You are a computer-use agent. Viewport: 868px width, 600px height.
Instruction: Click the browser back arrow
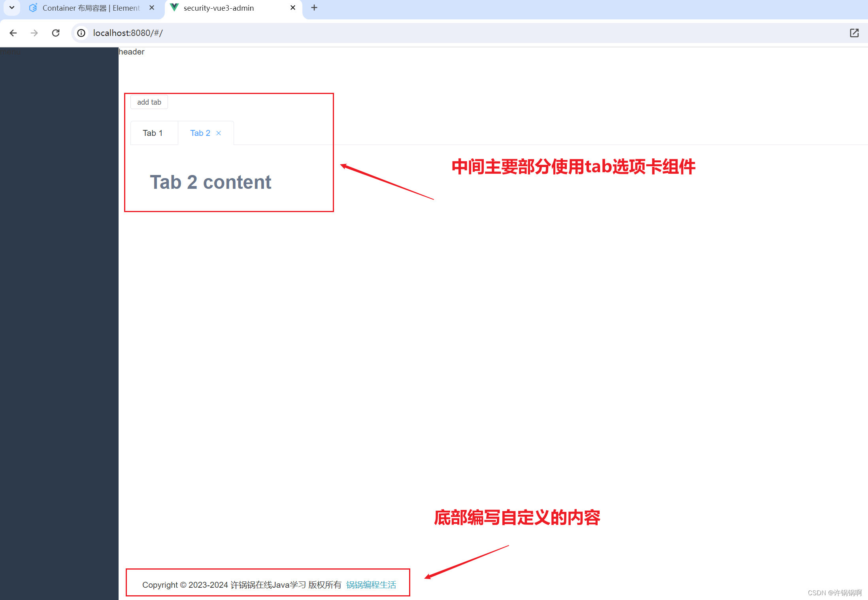click(x=13, y=33)
